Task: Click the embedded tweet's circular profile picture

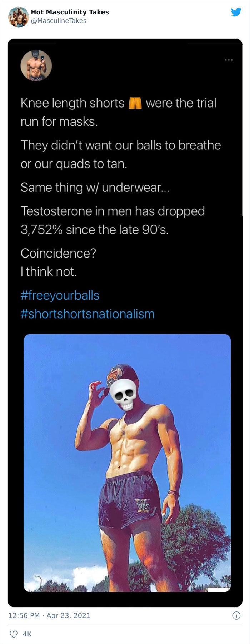Action: click(x=36, y=65)
